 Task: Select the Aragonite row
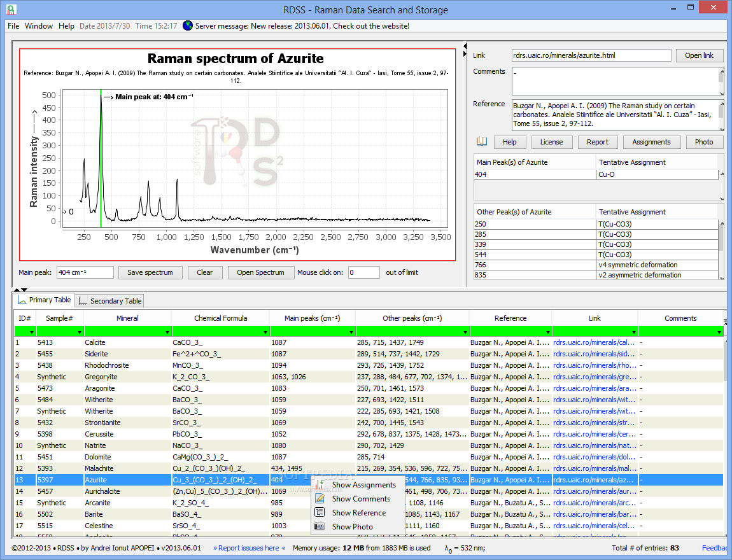pyautogui.click(x=369, y=388)
